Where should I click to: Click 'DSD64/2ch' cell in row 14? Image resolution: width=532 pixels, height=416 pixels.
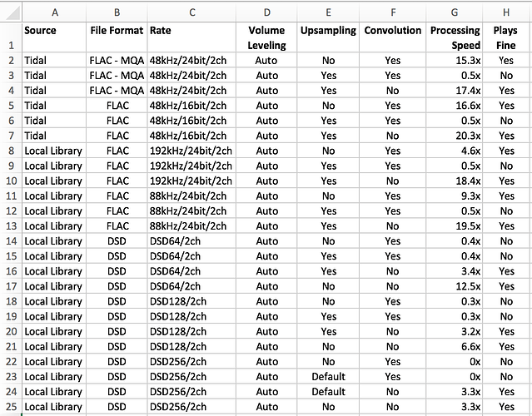tap(191, 241)
